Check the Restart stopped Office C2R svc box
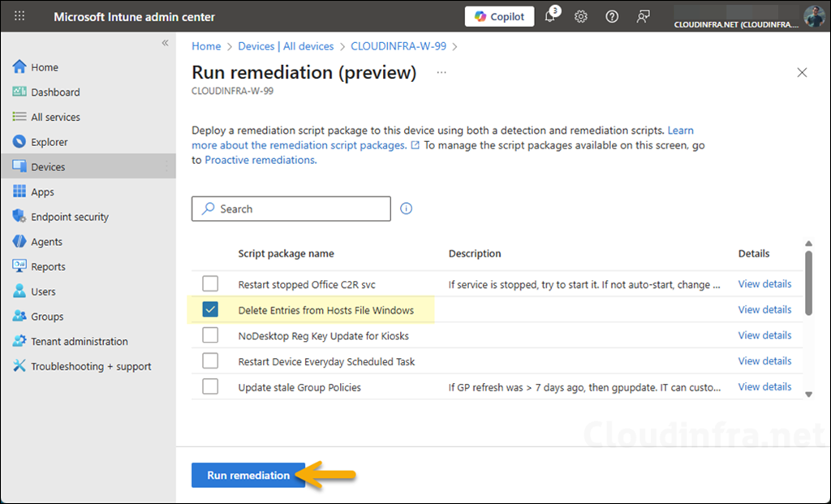Viewport: 831px width, 504px height. 210,284
